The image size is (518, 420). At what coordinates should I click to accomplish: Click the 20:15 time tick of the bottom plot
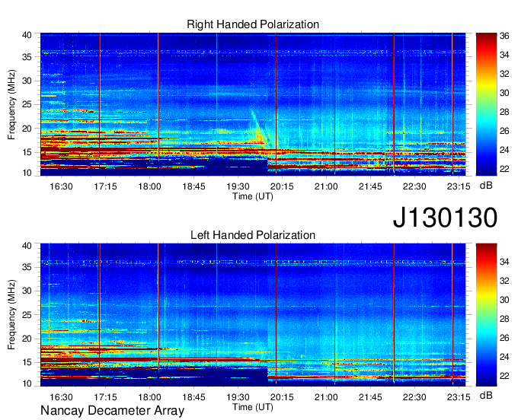(282, 397)
